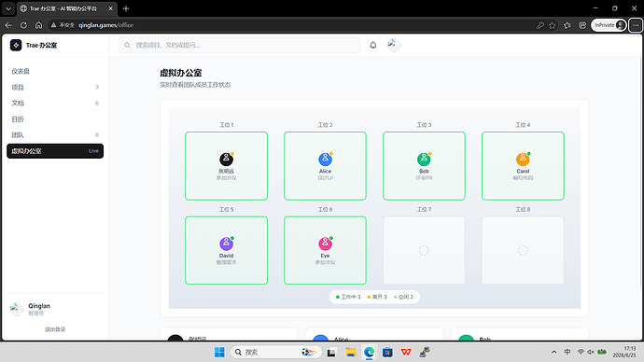
Task: Open the browser settings and more menu
Action: point(636,25)
